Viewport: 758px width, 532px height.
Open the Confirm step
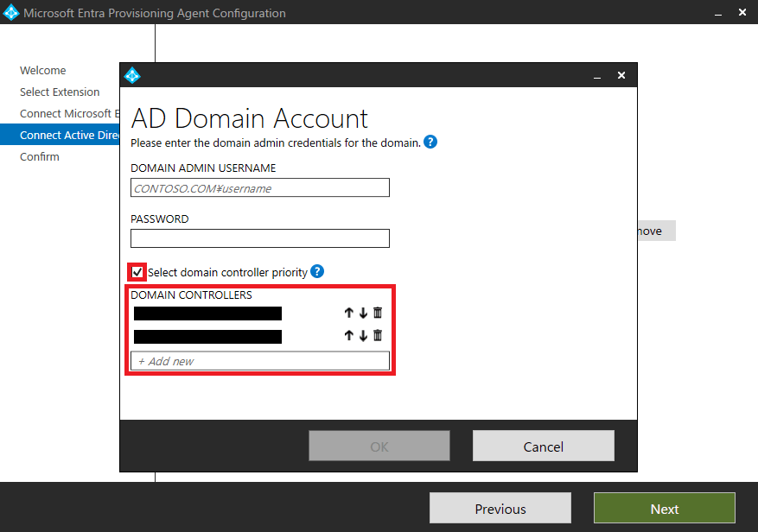[x=40, y=156]
